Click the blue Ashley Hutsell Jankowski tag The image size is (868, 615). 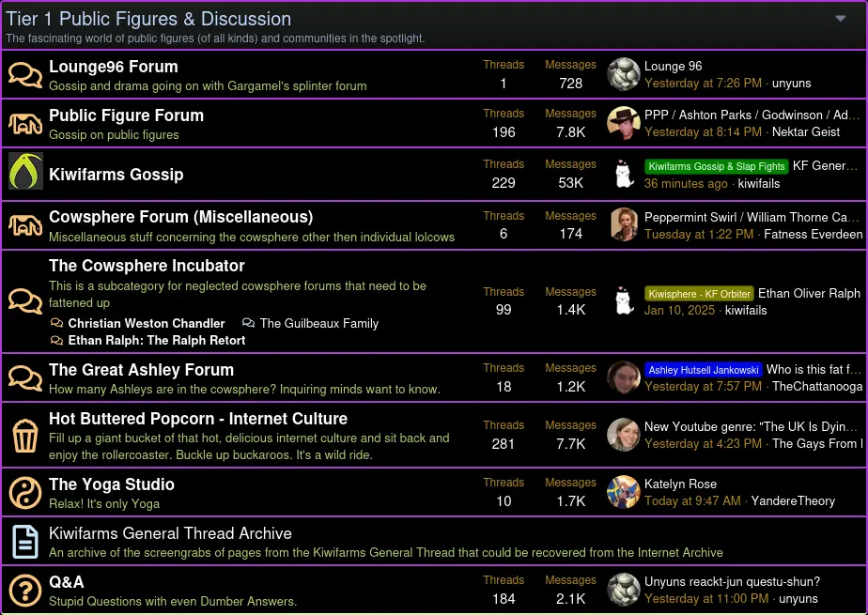(703, 370)
